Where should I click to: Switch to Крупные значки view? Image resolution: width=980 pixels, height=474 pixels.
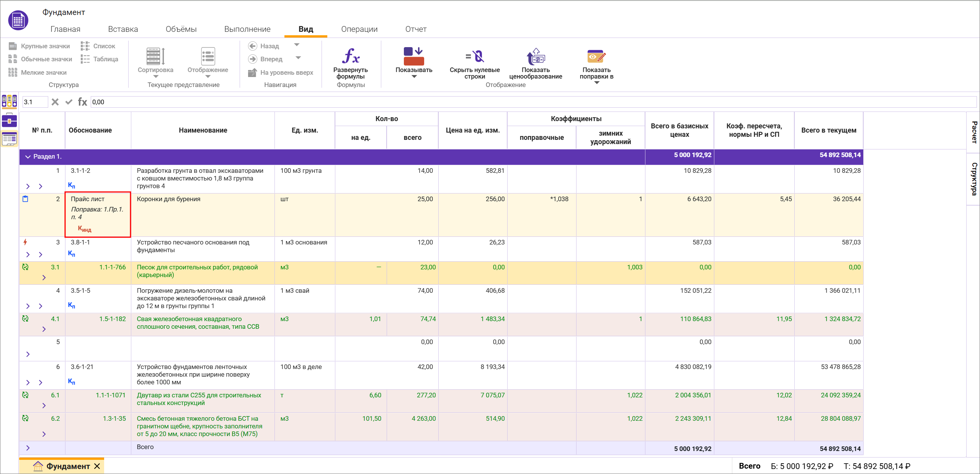tap(39, 46)
